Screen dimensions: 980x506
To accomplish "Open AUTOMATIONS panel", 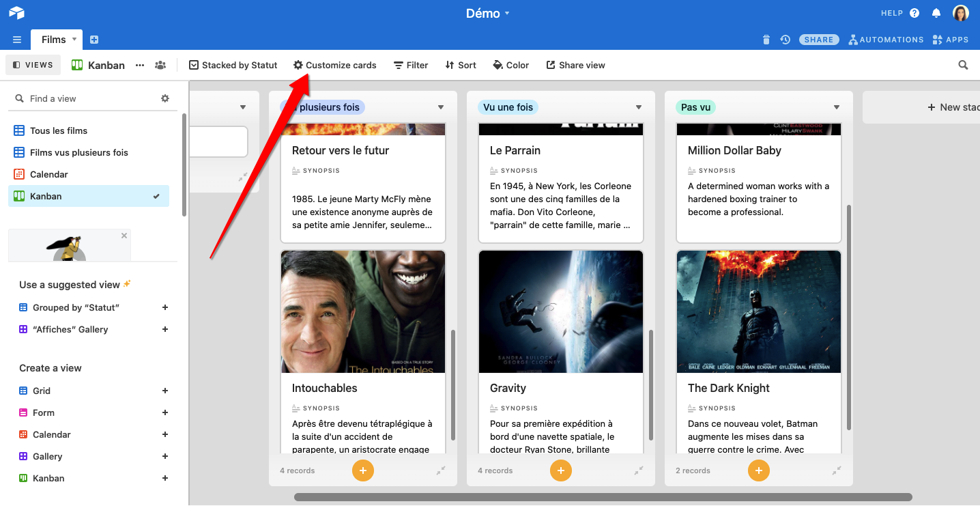I will 886,40.
